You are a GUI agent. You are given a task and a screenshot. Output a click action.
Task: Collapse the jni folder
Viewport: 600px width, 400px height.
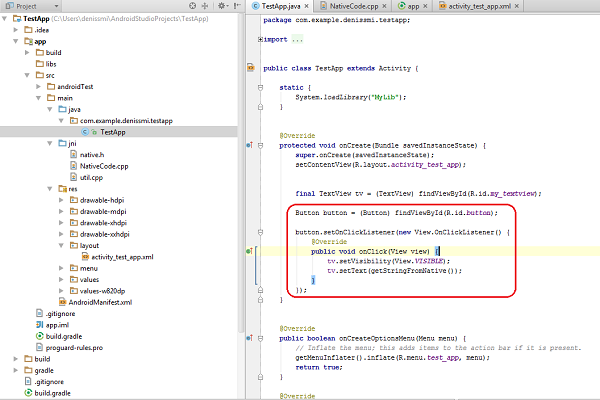[x=50, y=143]
